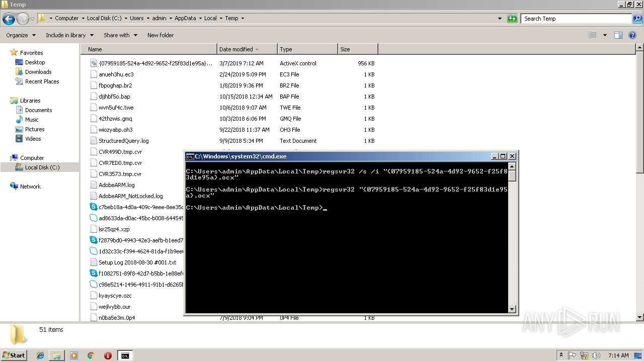
Task: Click admin breadcrumb segment
Action: 159,18
